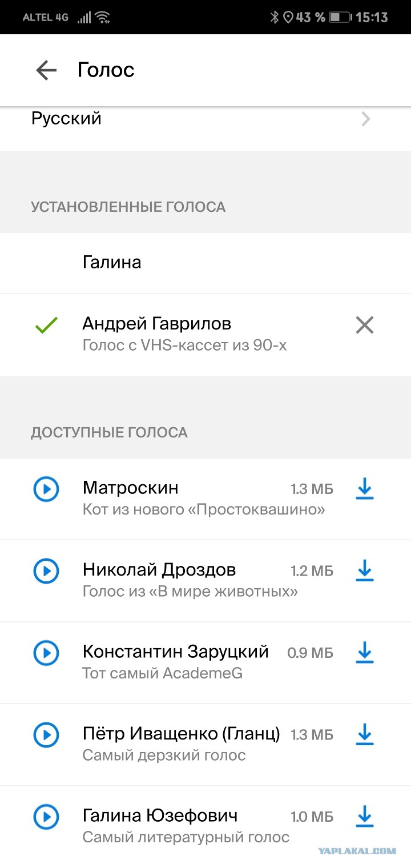Viewport: 411px width, 868px height.
Task: Select the checked Андрей Гаврилов voice
Action: [x=205, y=335]
